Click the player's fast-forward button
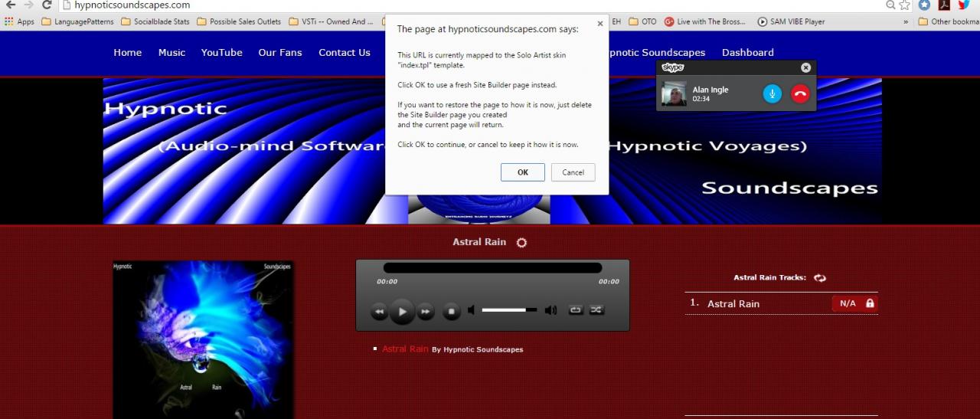The image size is (980, 419). (426, 311)
